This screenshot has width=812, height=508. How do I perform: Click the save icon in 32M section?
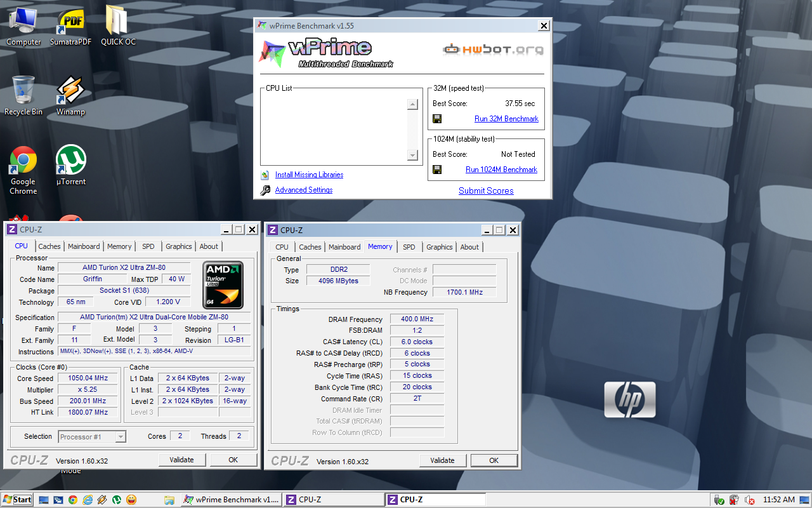point(437,119)
